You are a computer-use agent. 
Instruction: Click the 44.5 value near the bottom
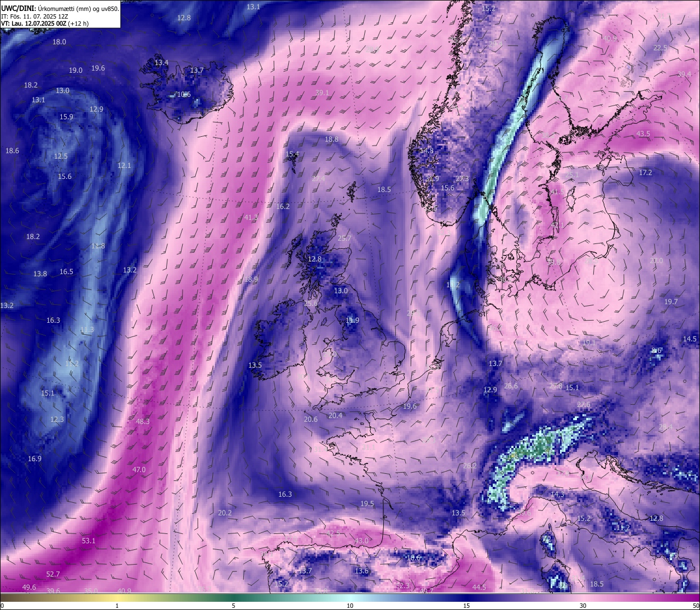pyautogui.click(x=479, y=587)
